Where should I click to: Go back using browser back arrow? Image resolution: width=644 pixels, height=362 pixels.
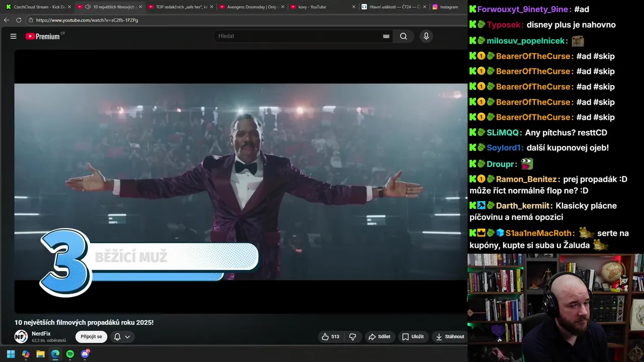[7, 20]
